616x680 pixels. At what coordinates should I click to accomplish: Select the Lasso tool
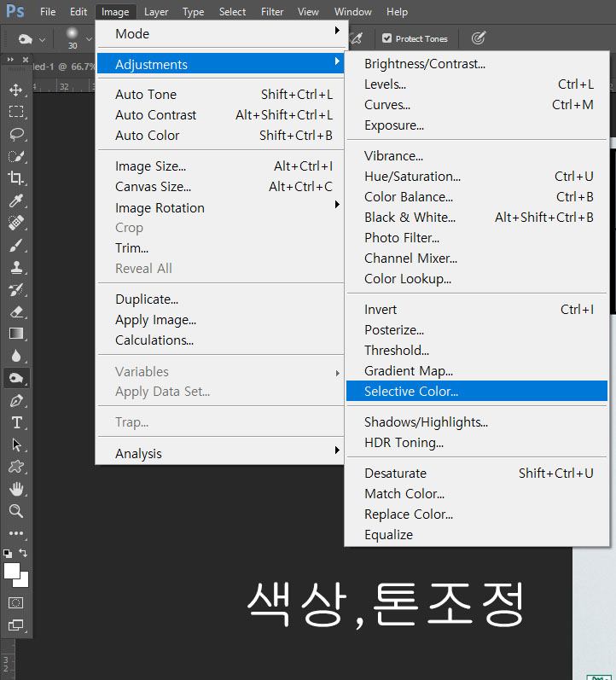pyautogui.click(x=16, y=134)
